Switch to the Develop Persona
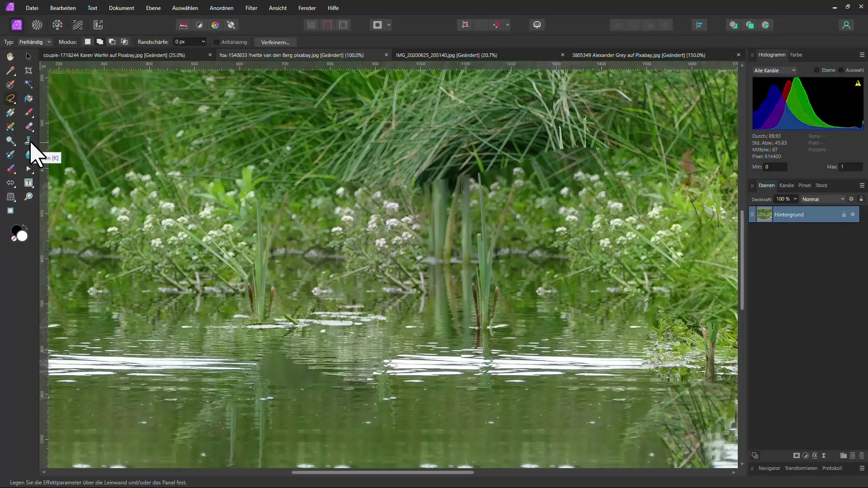Viewport: 868px width, 488px height. [57, 25]
